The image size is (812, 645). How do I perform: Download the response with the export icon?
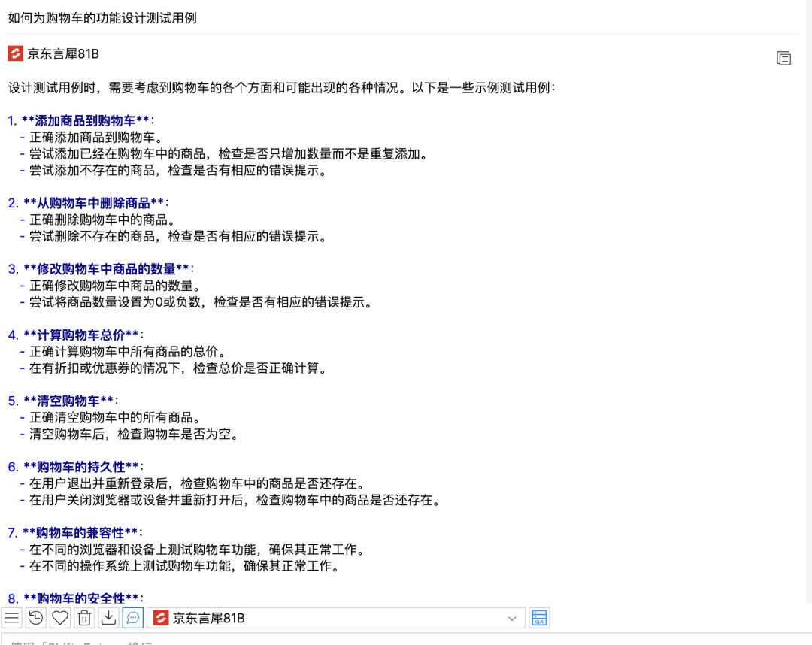108,617
